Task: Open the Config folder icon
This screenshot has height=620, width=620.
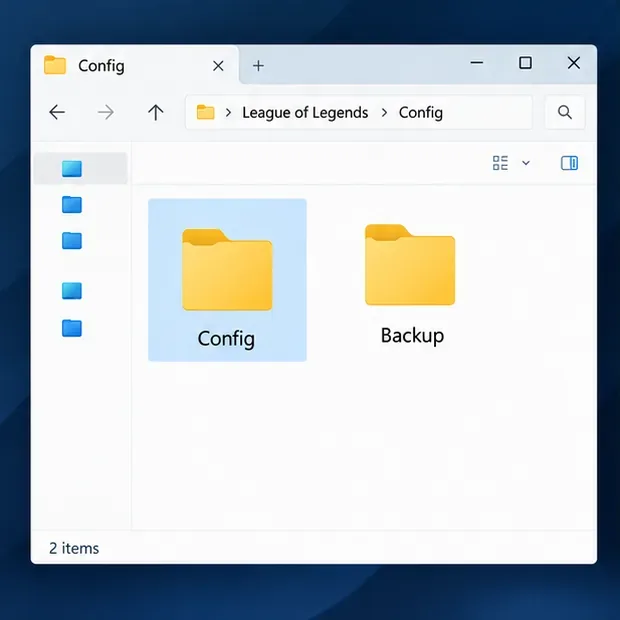Action: point(227,269)
